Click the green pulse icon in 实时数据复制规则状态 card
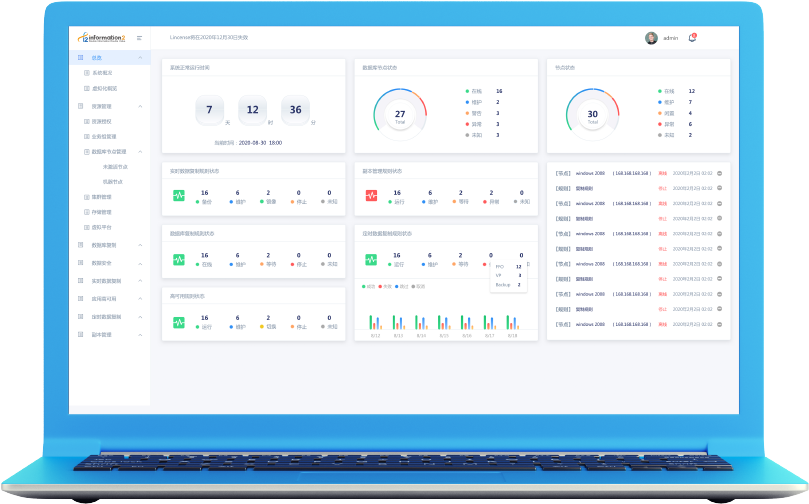Viewport: 809px width, 504px height. [179, 196]
